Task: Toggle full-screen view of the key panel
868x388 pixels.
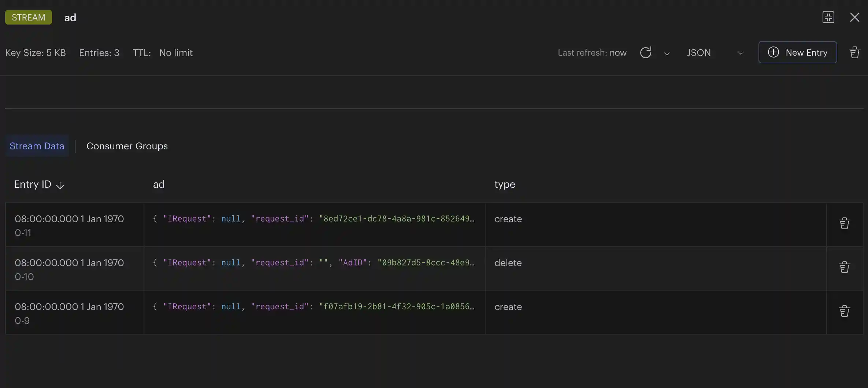Action: pyautogui.click(x=828, y=17)
